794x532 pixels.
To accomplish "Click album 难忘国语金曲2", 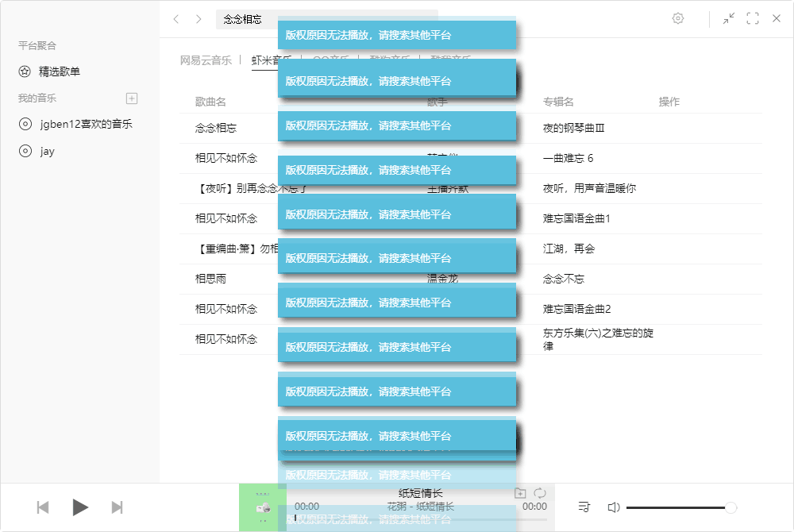I will tap(576, 309).
